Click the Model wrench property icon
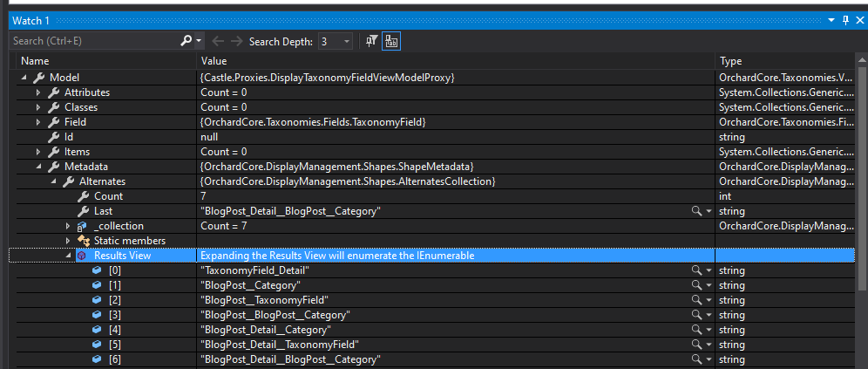Image resolution: width=868 pixels, height=369 pixels. pos(38,78)
